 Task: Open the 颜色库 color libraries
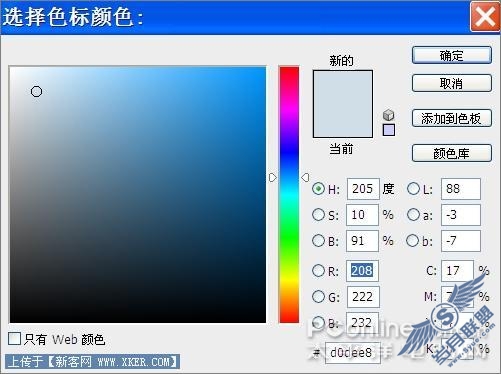[x=452, y=153]
